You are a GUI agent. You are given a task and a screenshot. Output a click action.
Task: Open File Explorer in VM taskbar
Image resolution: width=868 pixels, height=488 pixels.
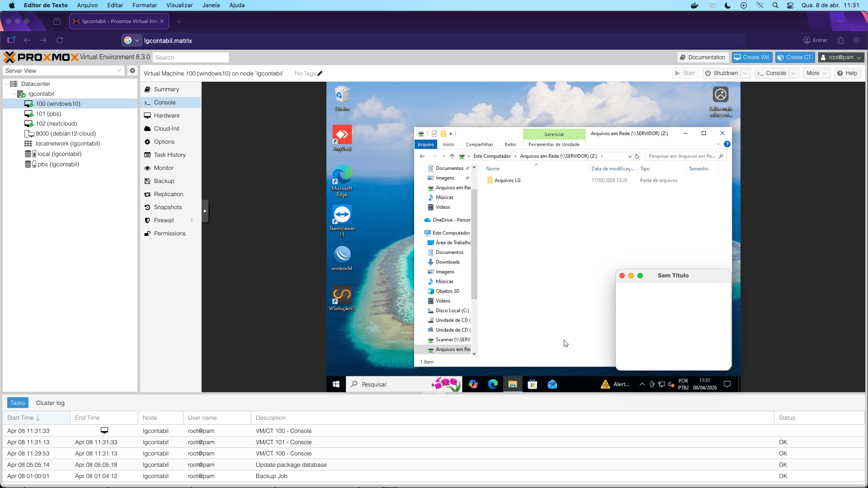click(x=512, y=385)
